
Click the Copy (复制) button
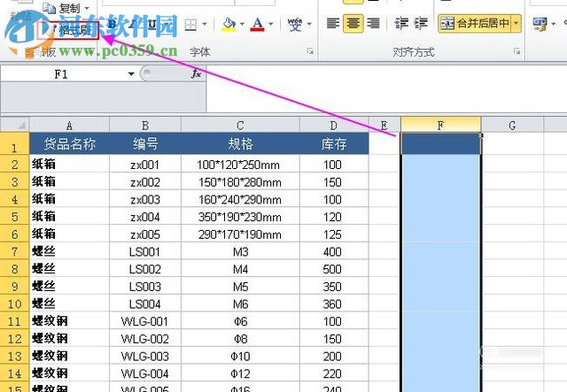click(x=61, y=8)
